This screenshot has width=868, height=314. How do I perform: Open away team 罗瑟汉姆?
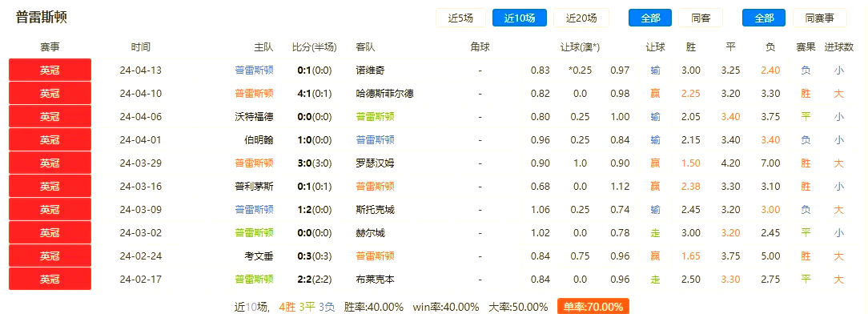coord(375,163)
